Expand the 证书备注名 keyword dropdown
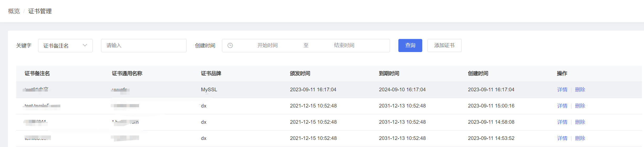644x147 pixels. coord(65,46)
